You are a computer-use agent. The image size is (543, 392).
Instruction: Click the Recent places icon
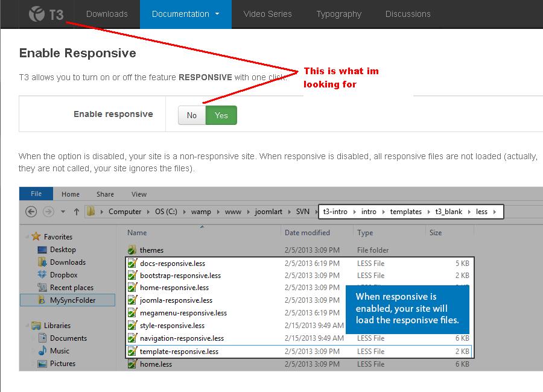[x=42, y=288]
